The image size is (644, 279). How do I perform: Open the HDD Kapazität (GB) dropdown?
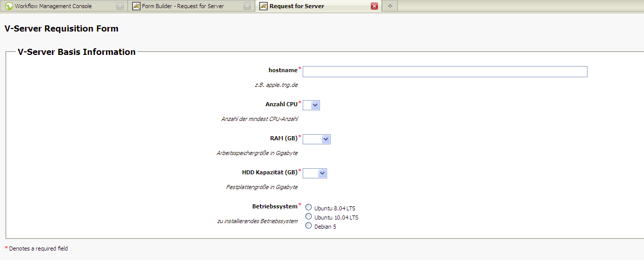[315, 173]
